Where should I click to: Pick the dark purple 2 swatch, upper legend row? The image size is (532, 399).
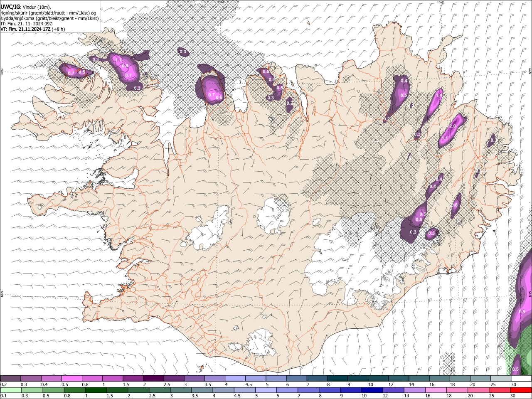[153, 379]
